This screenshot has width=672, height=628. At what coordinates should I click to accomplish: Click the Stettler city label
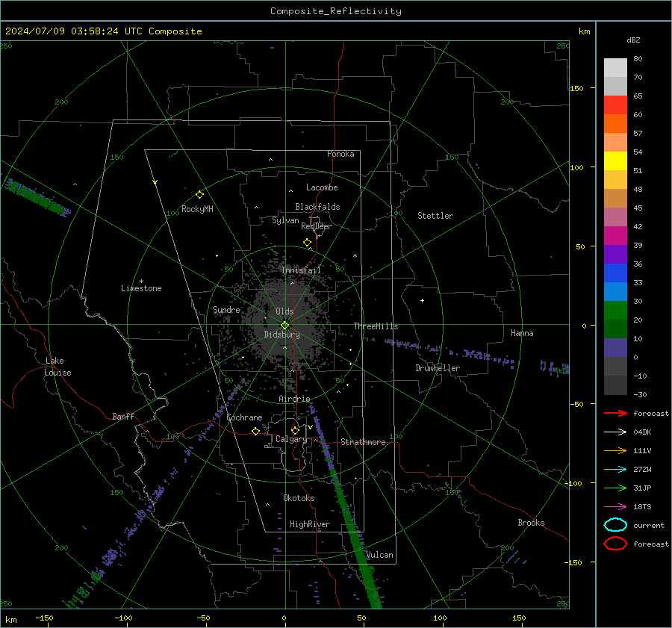click(435, 216)
